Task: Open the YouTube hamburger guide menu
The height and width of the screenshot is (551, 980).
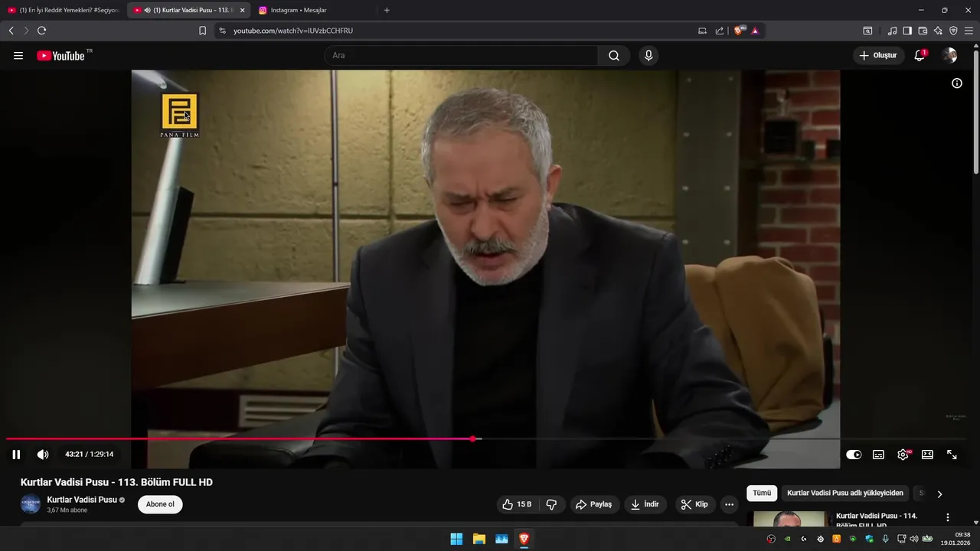Action: click(18, 56)
